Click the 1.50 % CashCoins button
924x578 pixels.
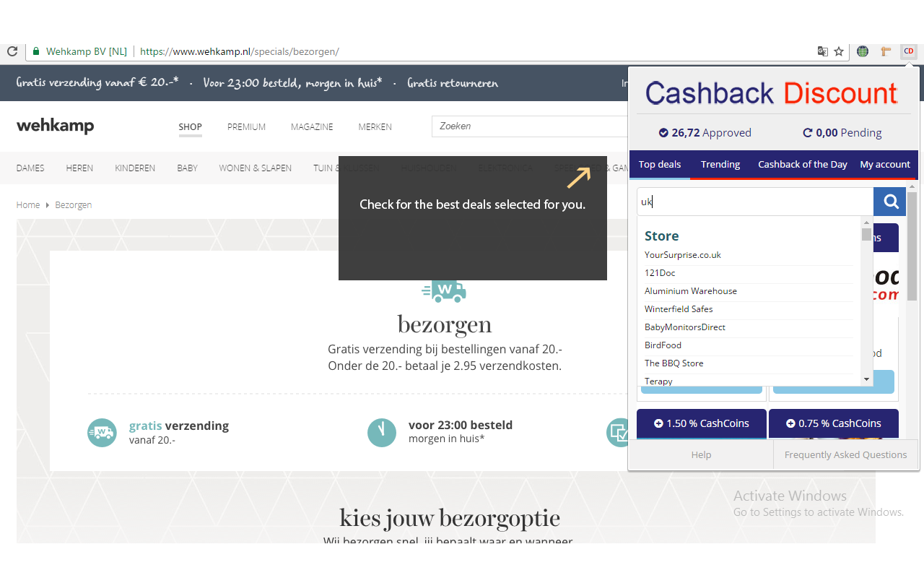point(701,423)
